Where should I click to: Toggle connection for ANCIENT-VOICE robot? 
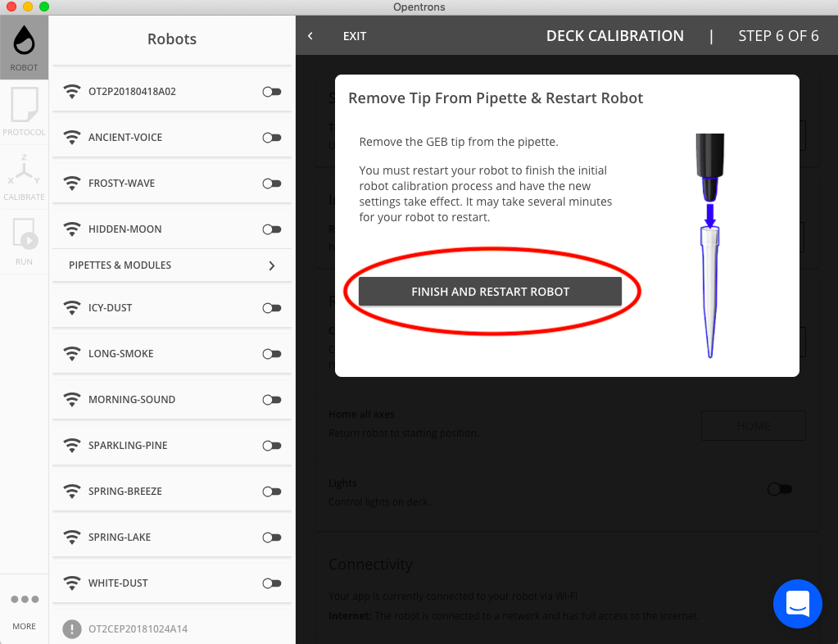click(x=272, y=138)
